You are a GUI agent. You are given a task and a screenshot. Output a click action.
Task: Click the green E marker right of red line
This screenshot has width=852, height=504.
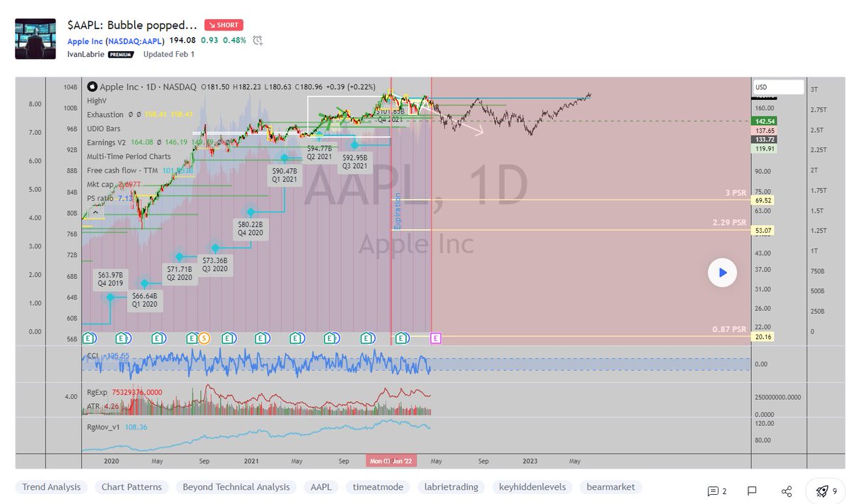(x=401, y=338)
